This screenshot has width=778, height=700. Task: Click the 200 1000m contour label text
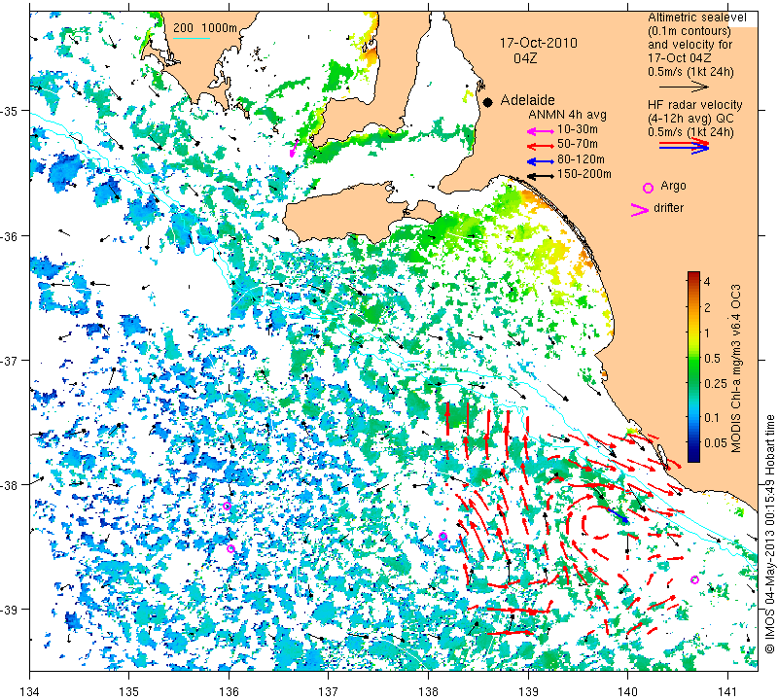tap(205, 28)
